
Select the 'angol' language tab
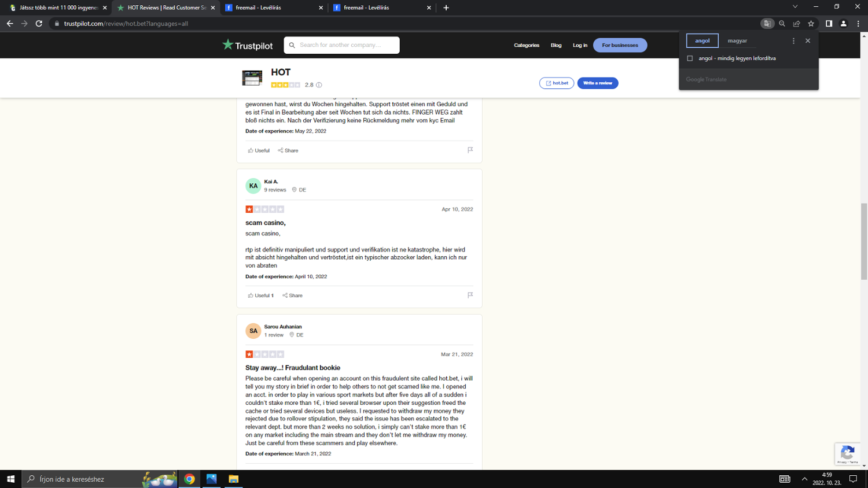point(703,41)
